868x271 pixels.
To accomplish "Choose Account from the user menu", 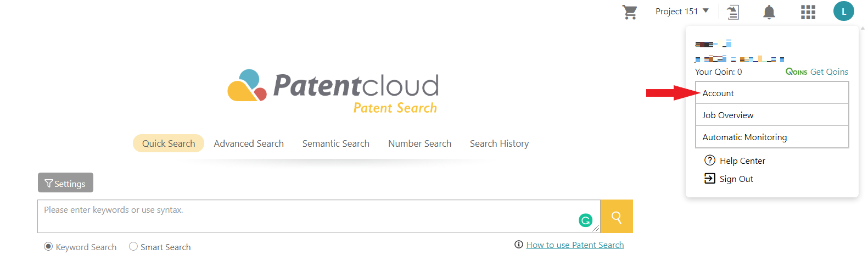I will click(772, 93).
